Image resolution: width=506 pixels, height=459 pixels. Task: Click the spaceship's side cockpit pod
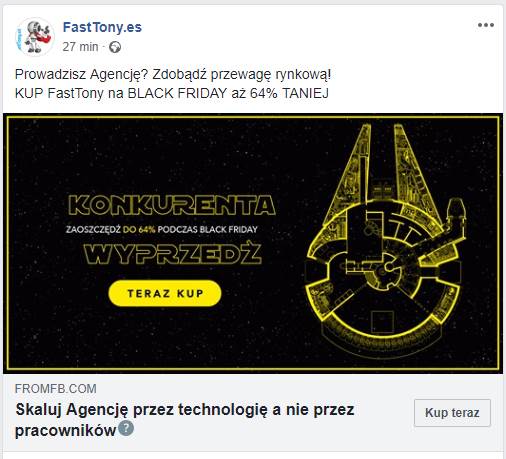pos(455,213)
